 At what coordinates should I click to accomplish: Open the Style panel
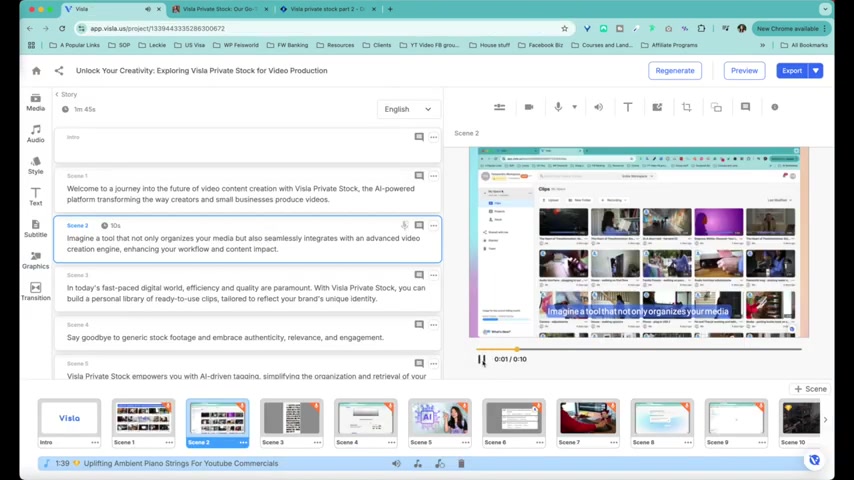coord(35,166)
